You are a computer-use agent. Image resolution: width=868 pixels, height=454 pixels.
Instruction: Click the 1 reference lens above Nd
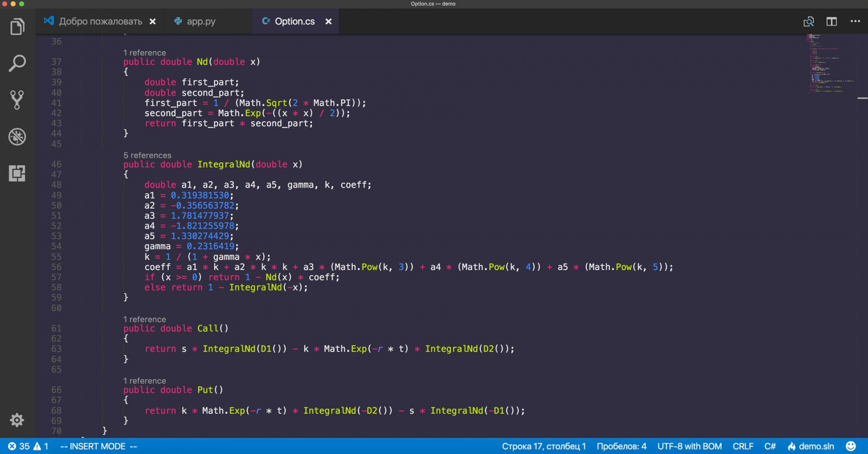[x=144, y=53]
